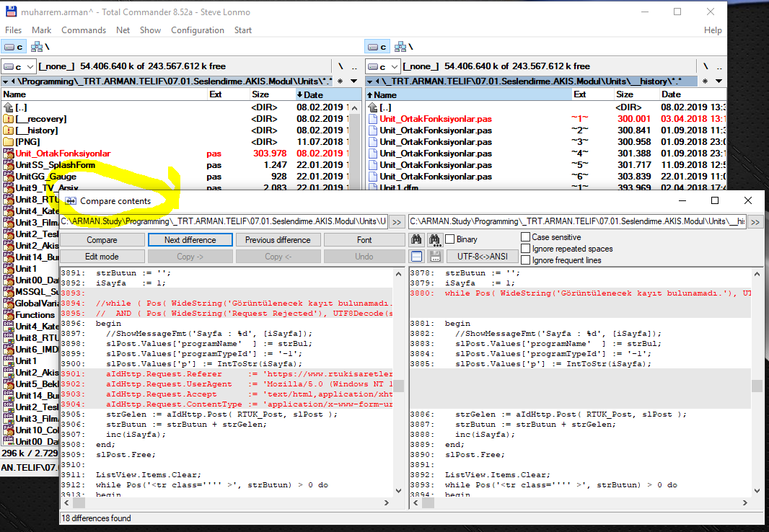
Task: Open the left panel [__history] folder
Action: (36, 130)
